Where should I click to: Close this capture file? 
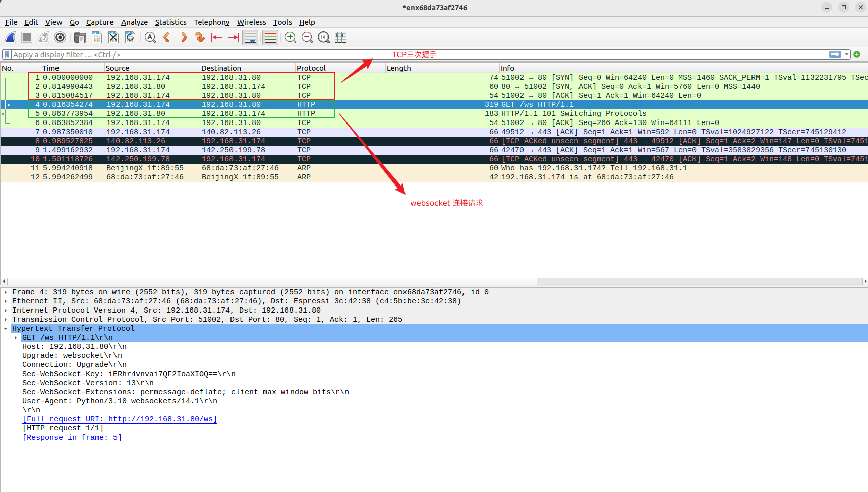pos(113,37)
